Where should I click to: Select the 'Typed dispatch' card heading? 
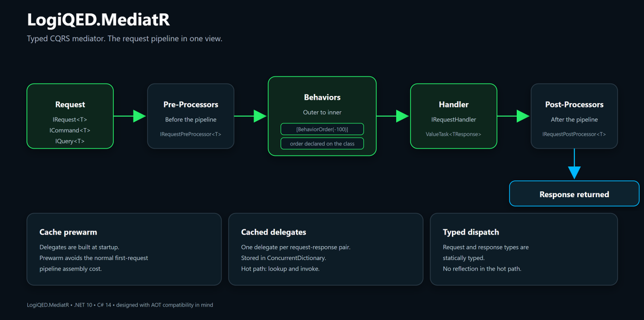pyautogui.click(x=471, y=232)
